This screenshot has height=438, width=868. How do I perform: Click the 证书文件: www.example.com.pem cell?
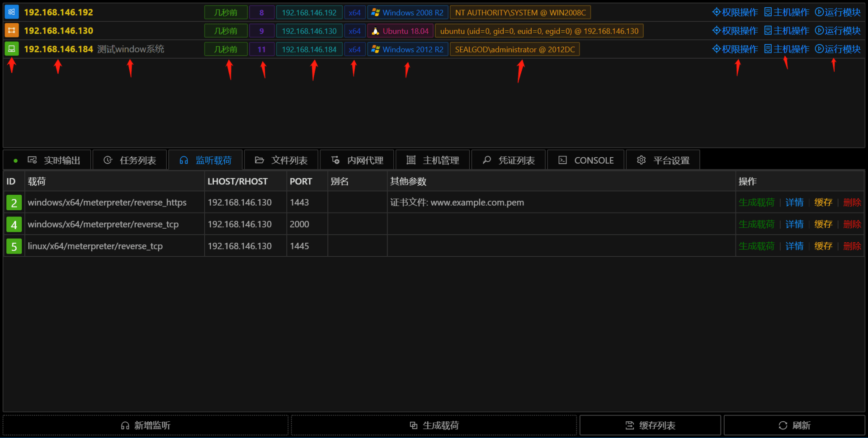coord(561,203)
